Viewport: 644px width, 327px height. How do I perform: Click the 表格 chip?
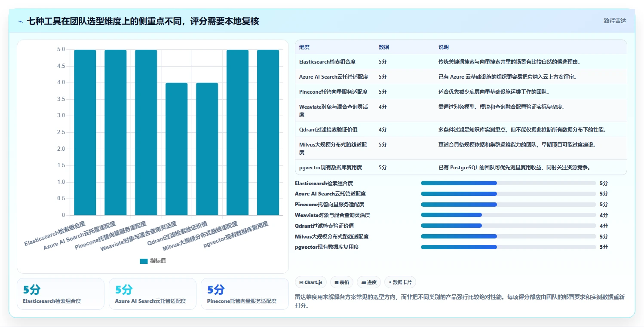(342, 282)
